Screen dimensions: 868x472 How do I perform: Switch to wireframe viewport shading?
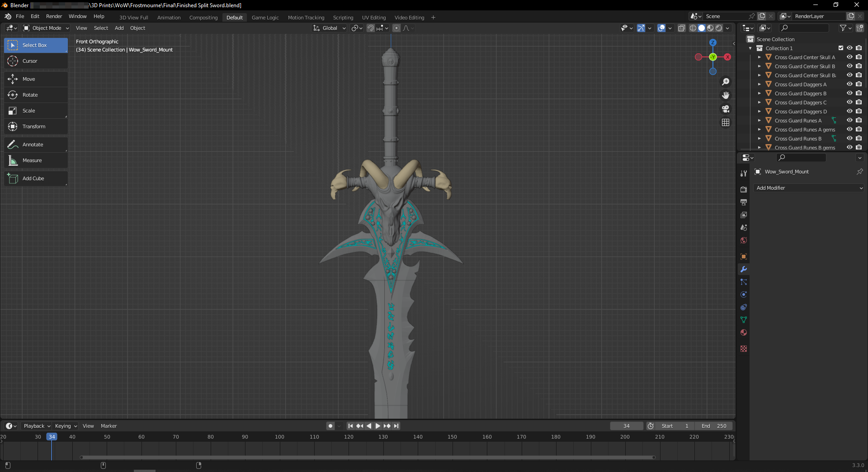click(x=693, y=28)
